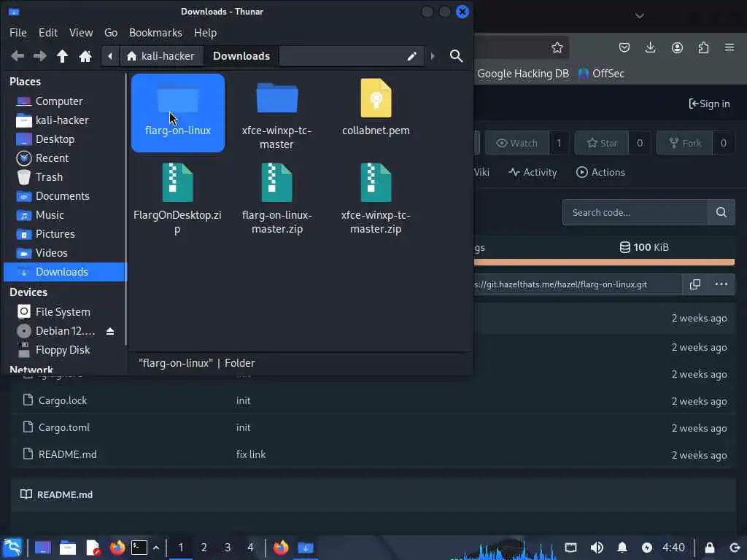The width and height of the screenshot is (747, 560).
Task: Open the Firefox downloads panel
Action: click(x=650, y=47)
